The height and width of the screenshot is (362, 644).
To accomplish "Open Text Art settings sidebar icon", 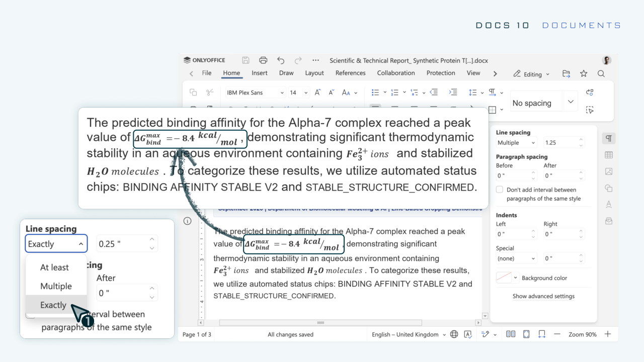I will 609,204.
